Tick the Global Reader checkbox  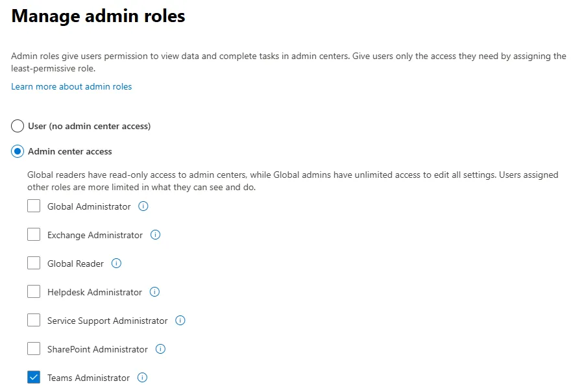pos(34,263)
